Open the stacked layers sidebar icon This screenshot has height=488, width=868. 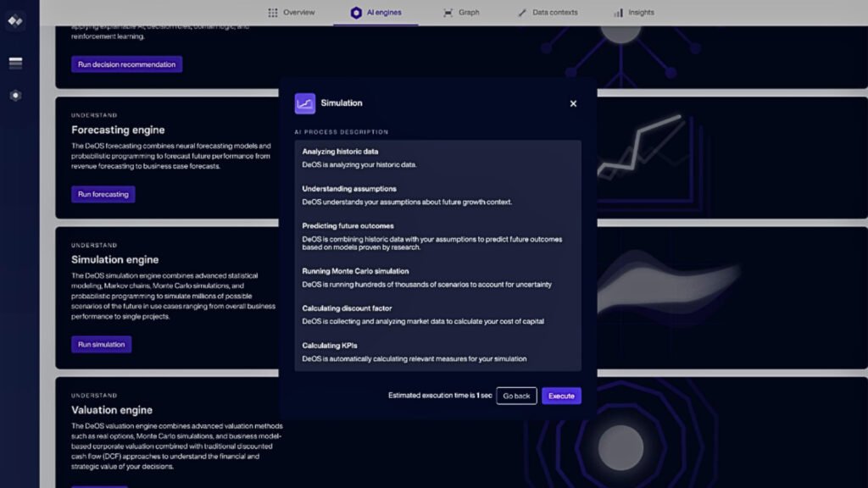click(15, 64)
